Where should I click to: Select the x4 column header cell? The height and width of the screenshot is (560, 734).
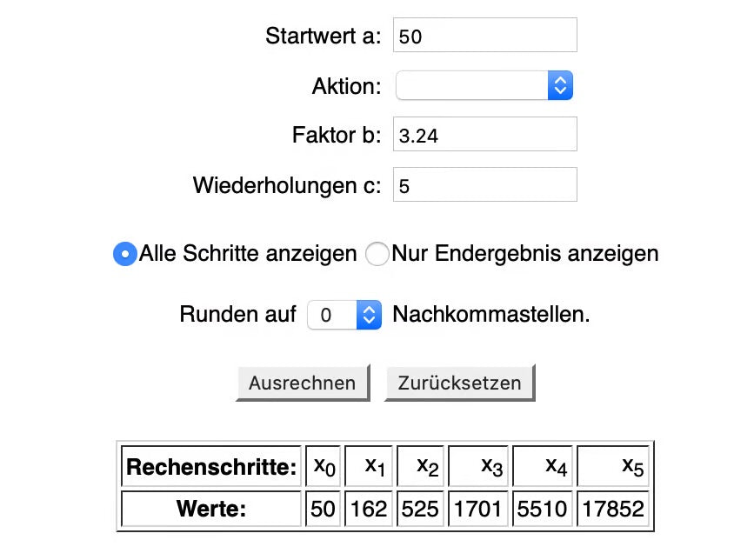(x=543, y=467)
